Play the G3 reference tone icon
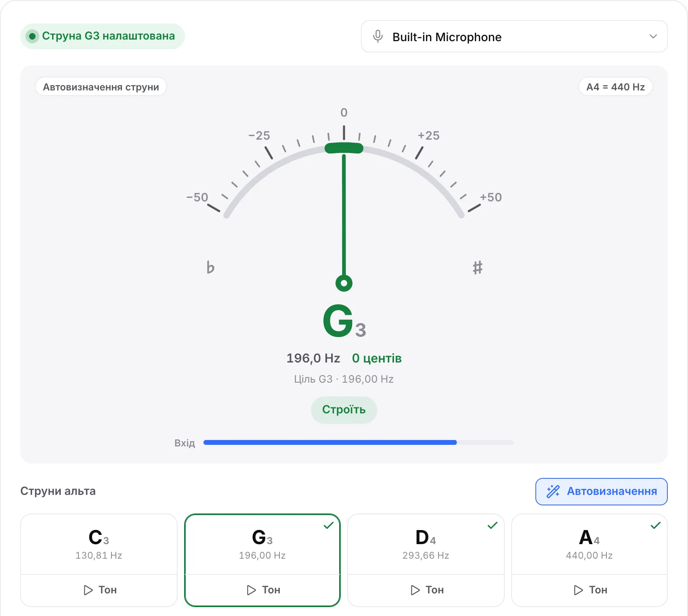688x616 pixels. point(251,590)
